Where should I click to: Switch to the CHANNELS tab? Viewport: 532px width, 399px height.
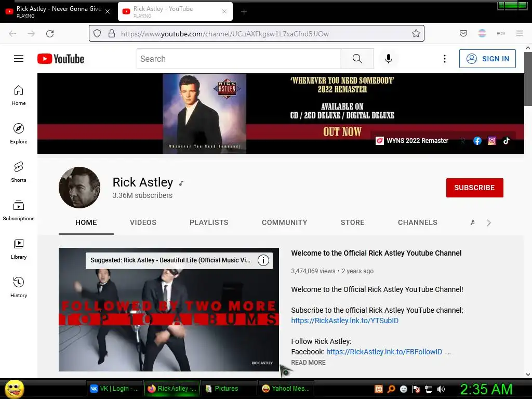point(418,222)
